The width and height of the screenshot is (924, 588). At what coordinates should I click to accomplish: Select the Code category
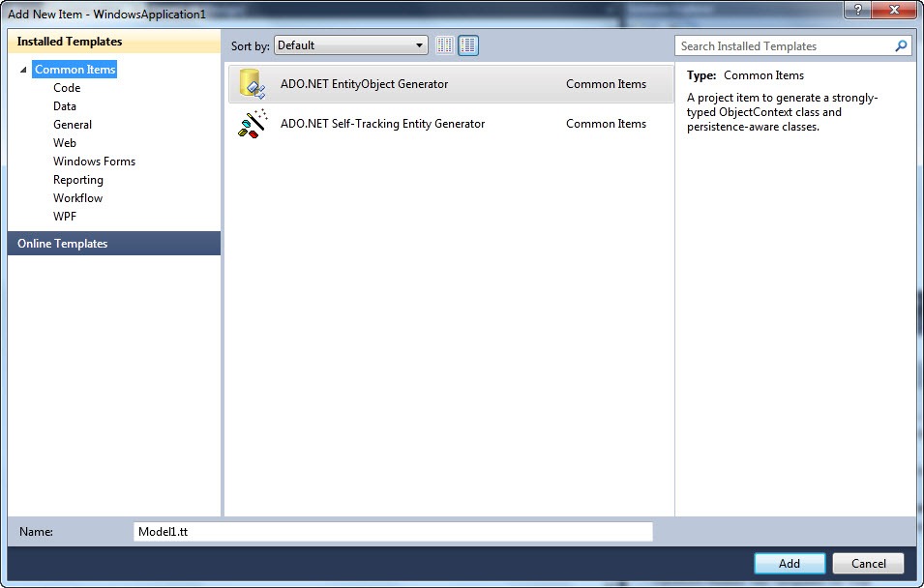(67, 88)
